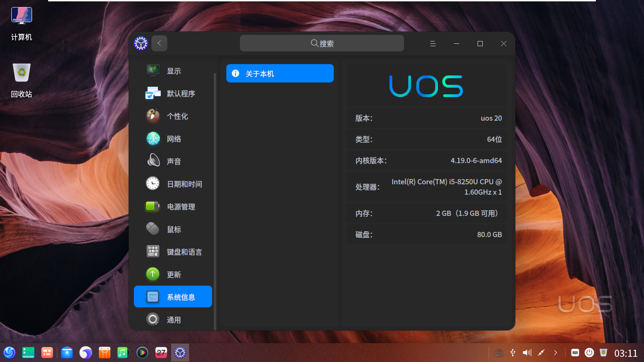Open the 鼠标 mouse settings
The height and width of the screenshot is (362, 644).
click(172, 229)
